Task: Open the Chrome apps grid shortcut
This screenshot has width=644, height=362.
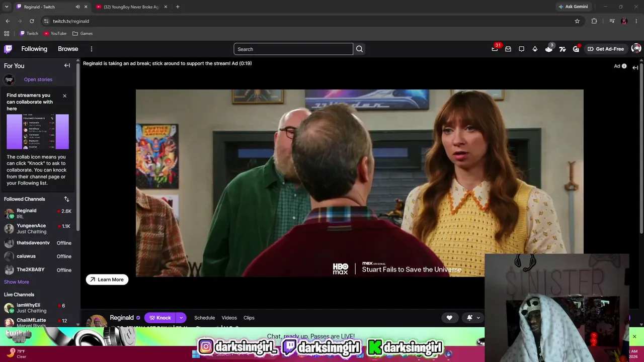Action: (7, 34)
